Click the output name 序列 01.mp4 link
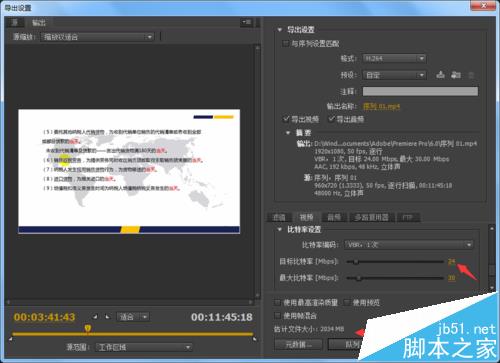Screen dimensions: 500x363 pyautogui.click(x=381, y=106)
